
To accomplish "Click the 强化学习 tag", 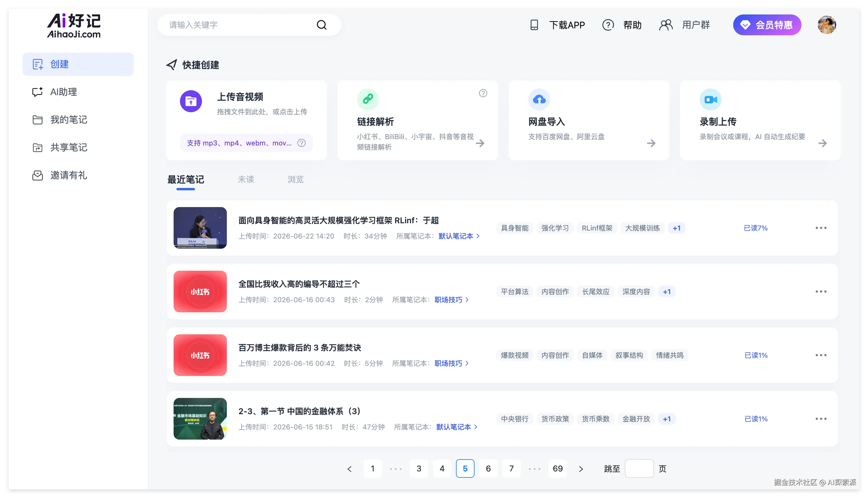I will (x=555, y=228).
